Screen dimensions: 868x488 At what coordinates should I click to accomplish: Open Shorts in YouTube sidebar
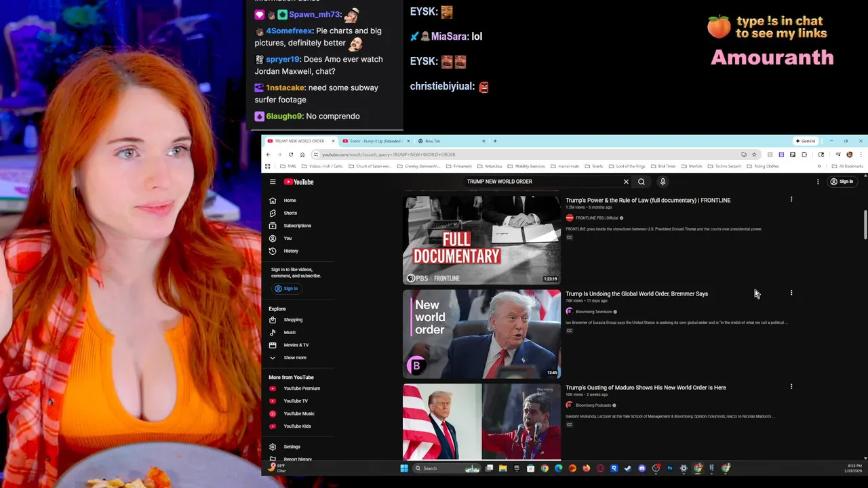coord(290,213)
